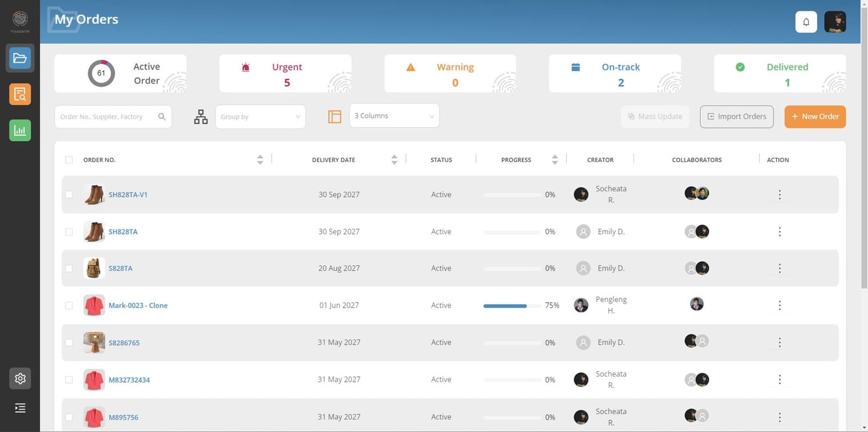868x432 pixels.
Task: Click the Mass Update button
Action: [x=655, y=117]
